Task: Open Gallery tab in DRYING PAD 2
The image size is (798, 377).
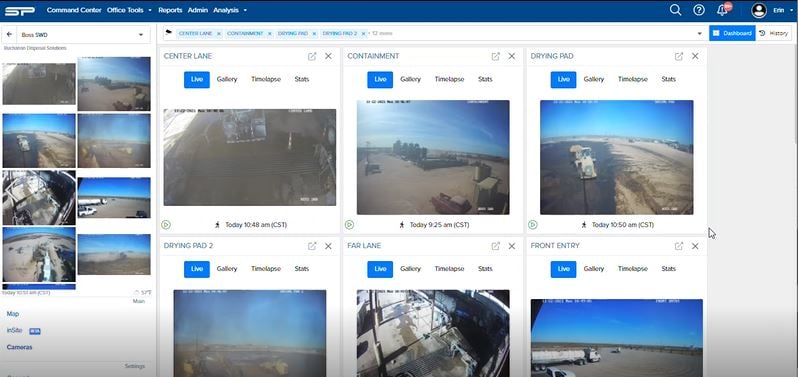Action: 227,269
